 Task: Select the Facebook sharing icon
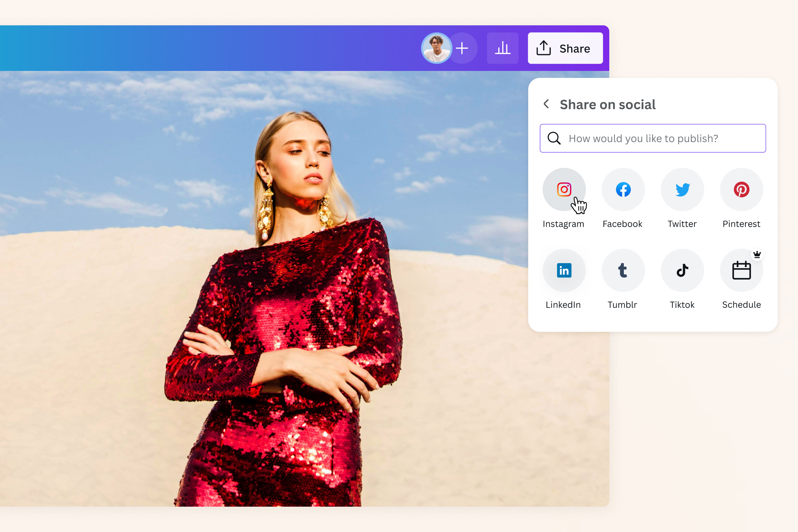point(623,189)
